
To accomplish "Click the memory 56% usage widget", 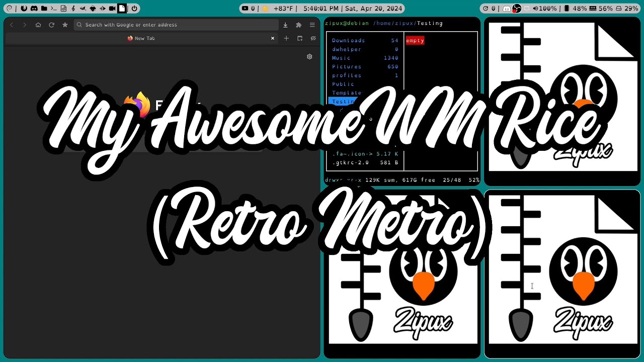I will click(601, 9).
